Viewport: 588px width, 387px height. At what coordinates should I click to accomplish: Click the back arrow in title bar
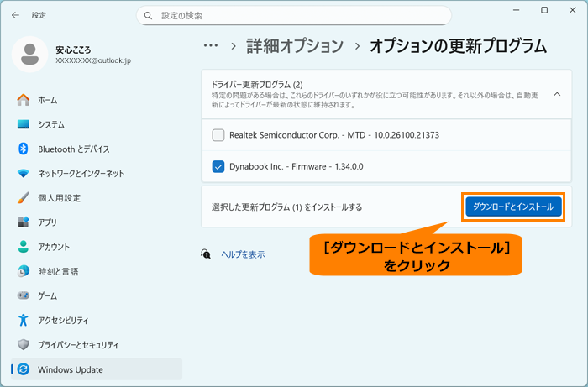coord(15,15)
